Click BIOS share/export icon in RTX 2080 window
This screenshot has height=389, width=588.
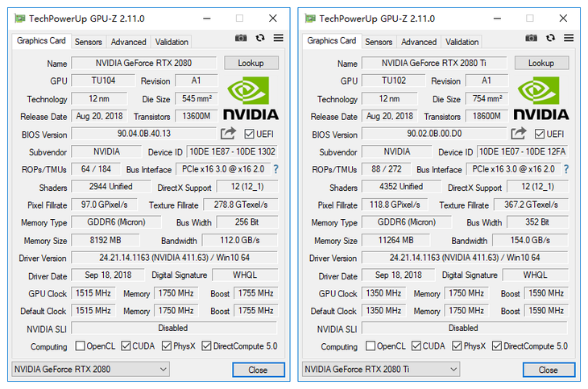pos(228,133)
